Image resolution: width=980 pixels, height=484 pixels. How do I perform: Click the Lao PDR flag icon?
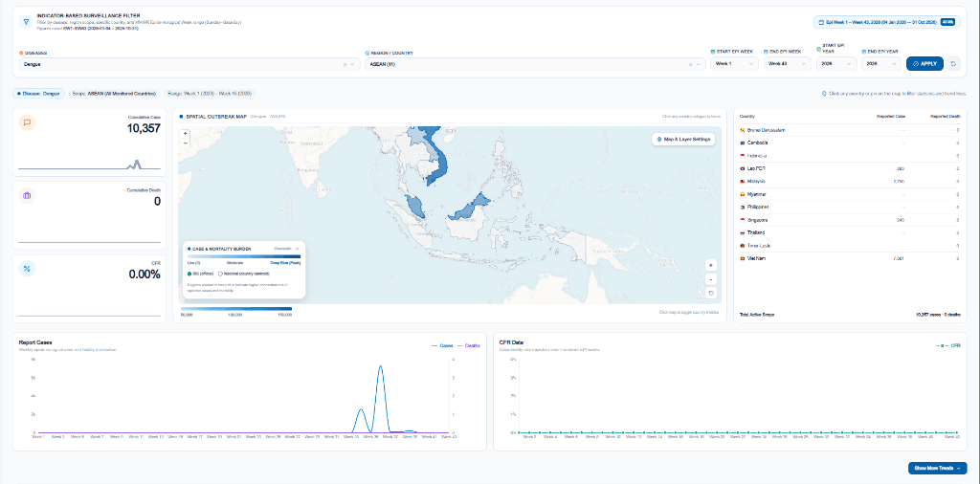click(x=743, y=168)
